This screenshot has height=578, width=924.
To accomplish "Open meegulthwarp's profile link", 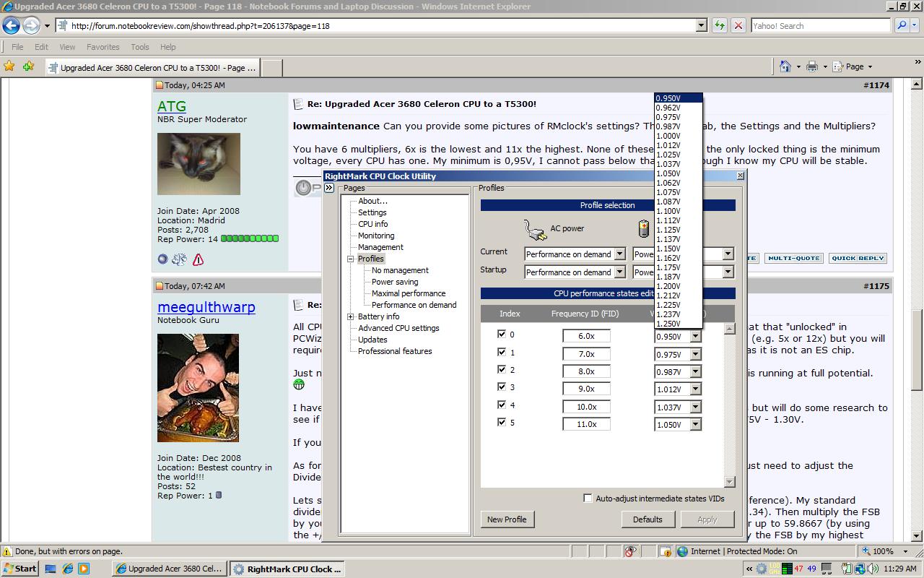I will [x=206, y=307].
